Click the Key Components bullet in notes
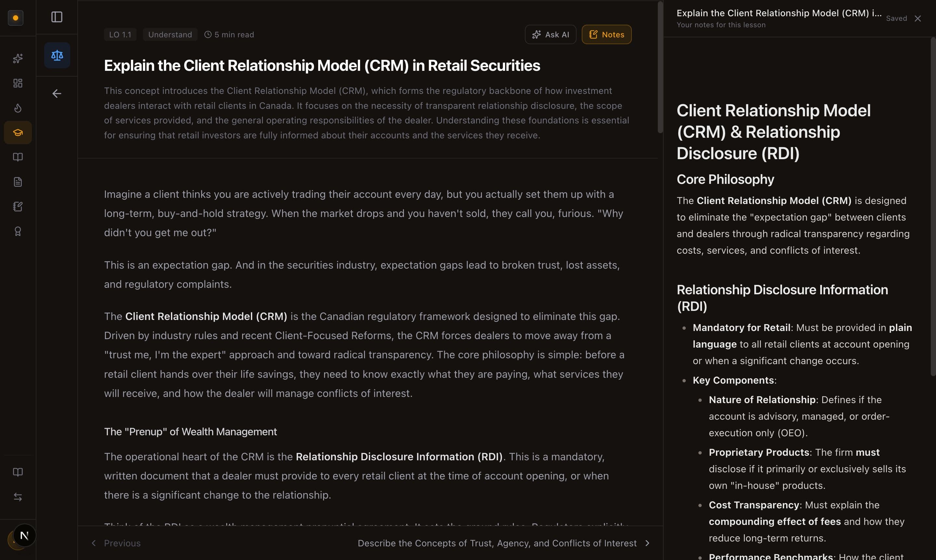The image size is (936, 560). coord(734,380)
